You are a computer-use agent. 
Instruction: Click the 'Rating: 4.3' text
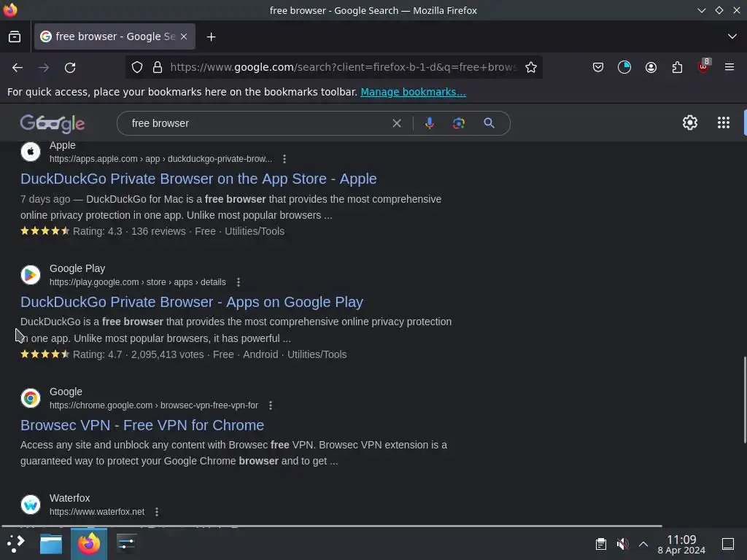[x=97, y=231]
